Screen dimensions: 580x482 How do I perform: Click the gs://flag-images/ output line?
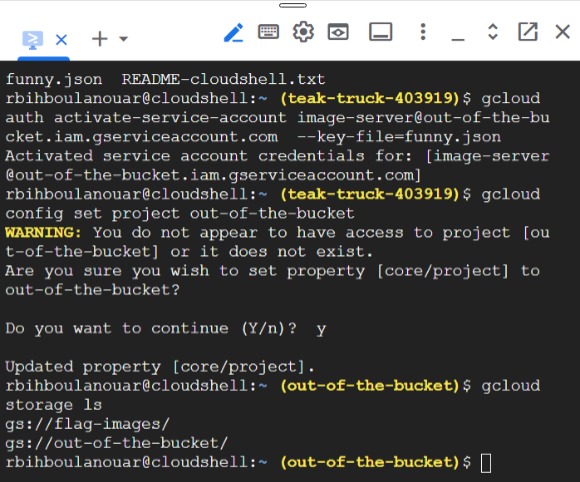88,424
